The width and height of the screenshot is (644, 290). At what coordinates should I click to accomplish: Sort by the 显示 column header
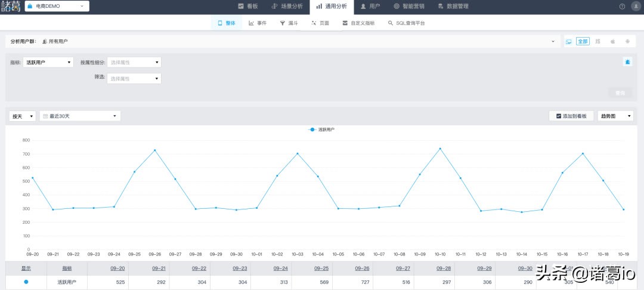[x=26, y=269]
